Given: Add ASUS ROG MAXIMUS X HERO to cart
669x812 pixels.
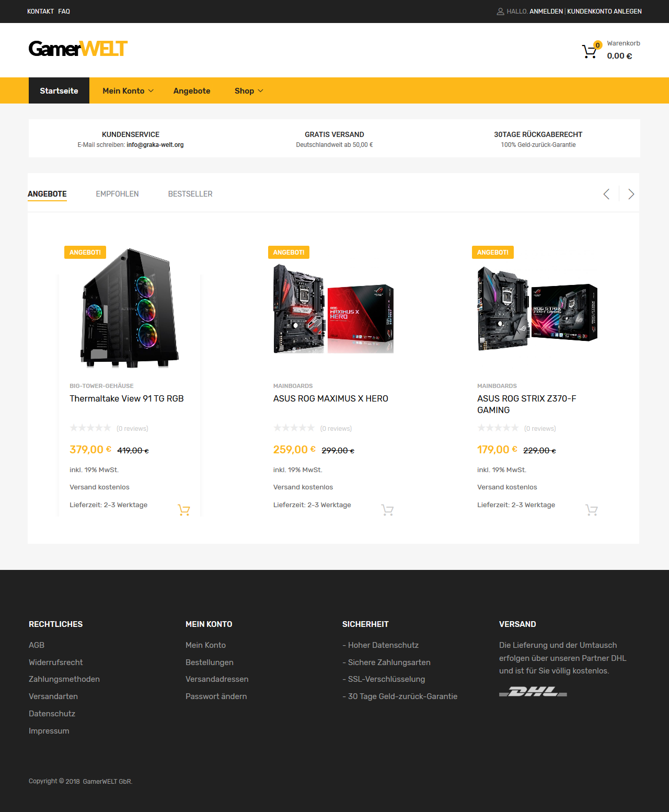Looking at the screenshot, I should click(387, 510).
